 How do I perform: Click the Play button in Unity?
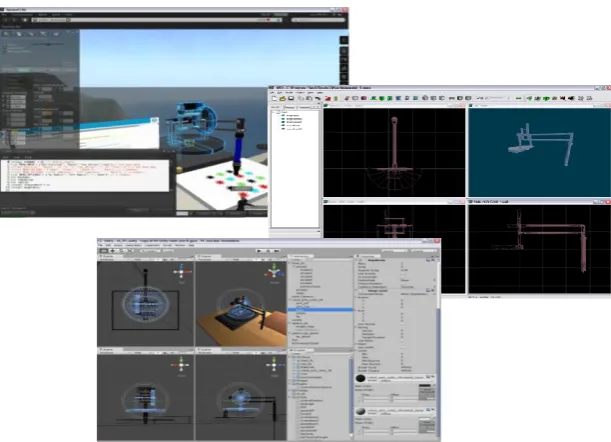[x=260, y=251]
